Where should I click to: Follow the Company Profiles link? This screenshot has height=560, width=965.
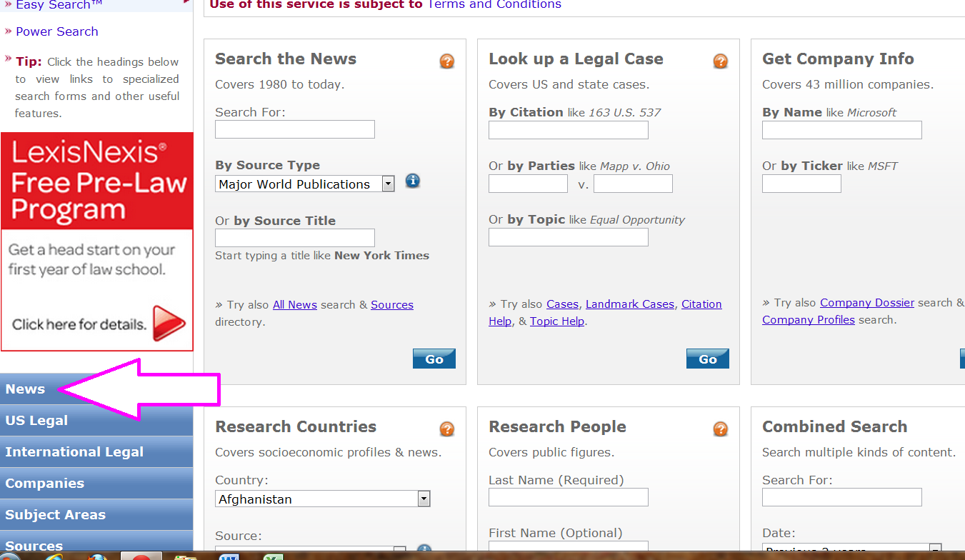coord(809,320)
